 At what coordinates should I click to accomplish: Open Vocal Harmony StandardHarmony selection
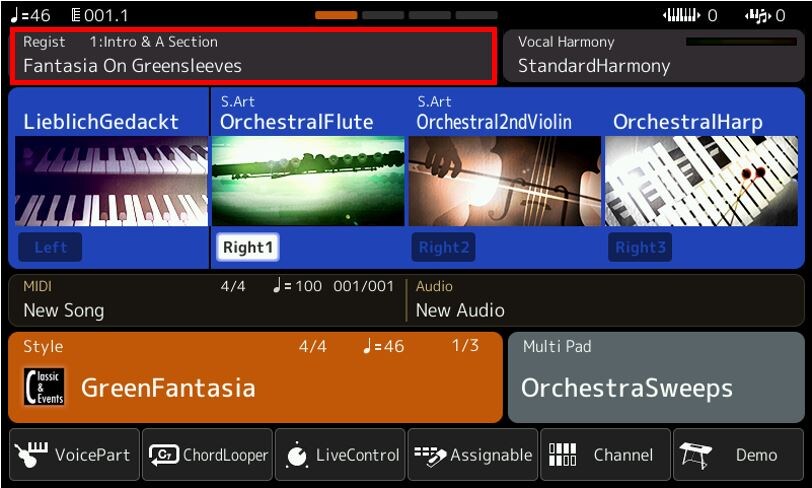pos(657,55)
